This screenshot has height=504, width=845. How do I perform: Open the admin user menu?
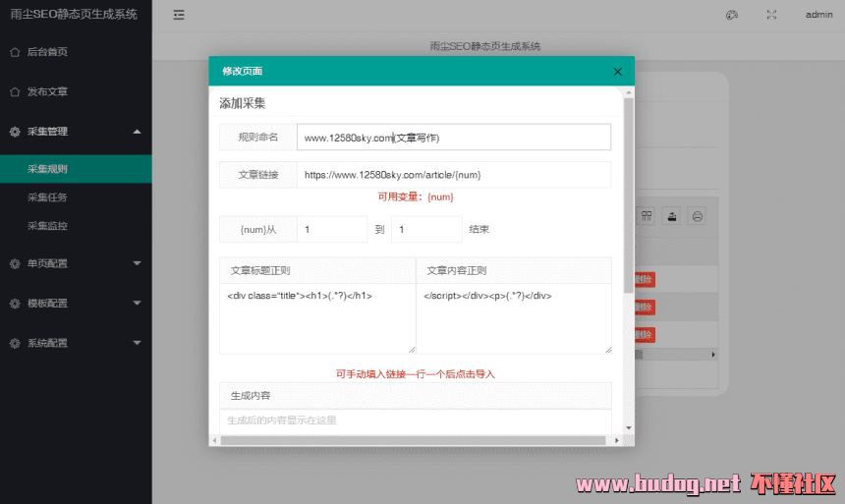[818, 15]
